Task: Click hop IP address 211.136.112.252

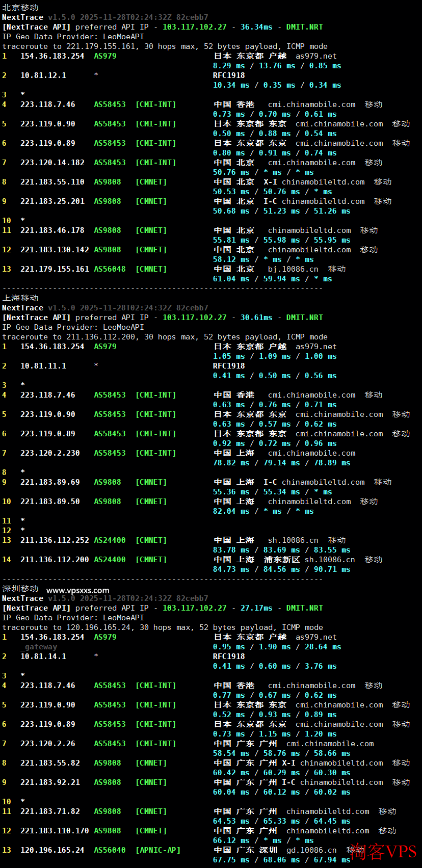Action: click(x=55, y=540)
